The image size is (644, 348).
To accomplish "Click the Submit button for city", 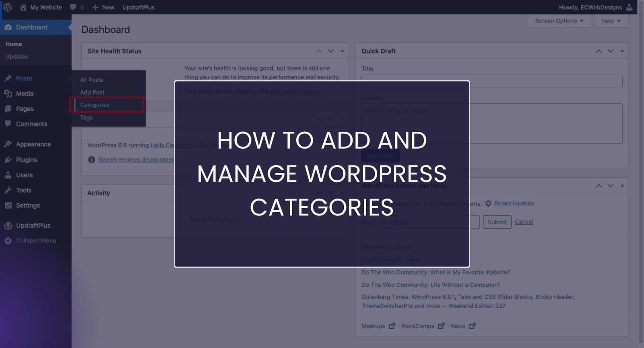I will (497, 222).
